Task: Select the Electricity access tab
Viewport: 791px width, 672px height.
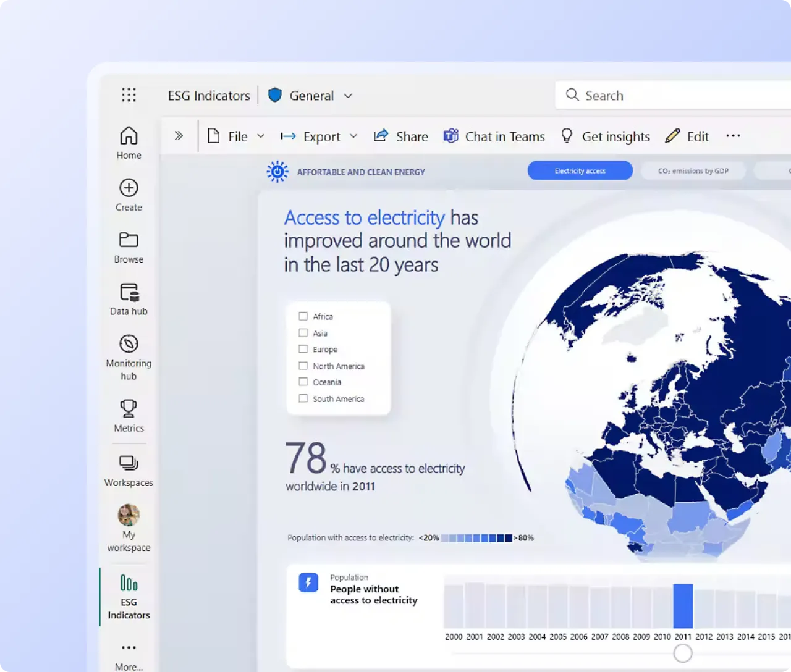Action: (580, 170)
